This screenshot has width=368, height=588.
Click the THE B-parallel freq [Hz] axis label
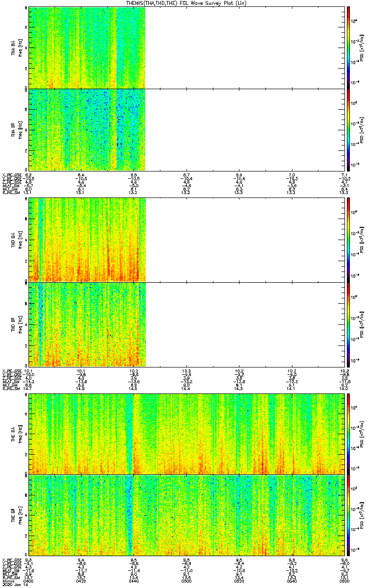pyautogui.click(x=20, y=514)
